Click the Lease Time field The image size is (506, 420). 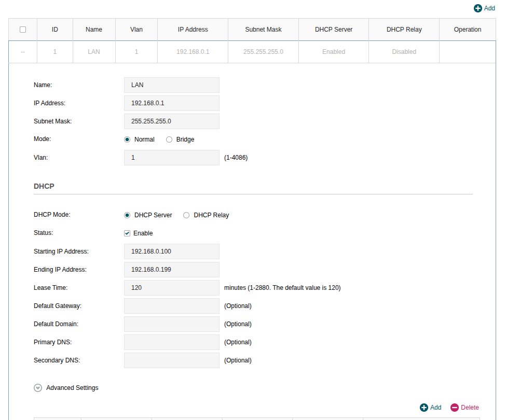[172, 288]
